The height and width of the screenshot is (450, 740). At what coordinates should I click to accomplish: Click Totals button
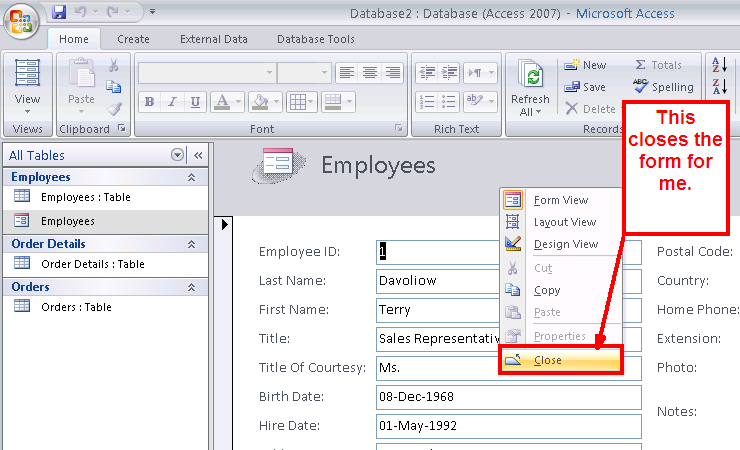[x=658, y=65]
